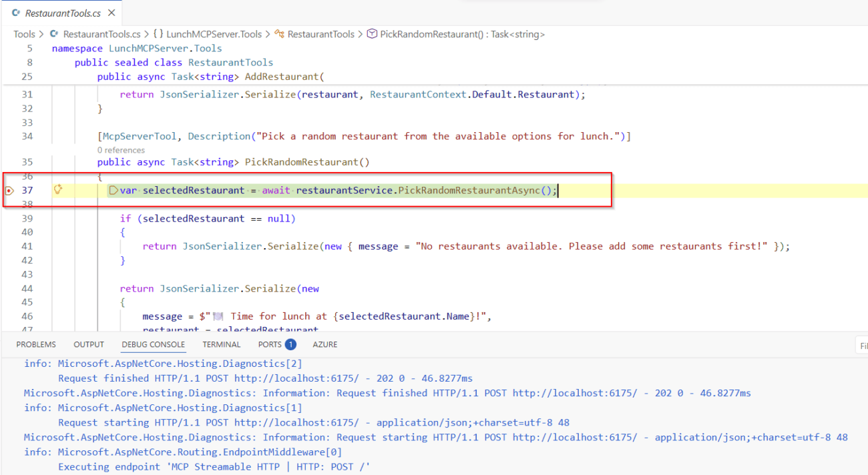Click the class icon before RestaurantTools breadcrumb

pos(280,34)
